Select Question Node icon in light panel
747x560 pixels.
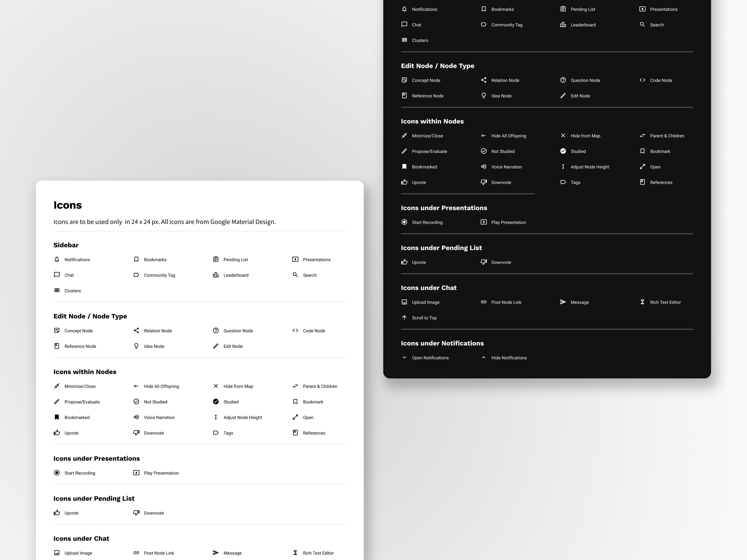coord(216,330)
